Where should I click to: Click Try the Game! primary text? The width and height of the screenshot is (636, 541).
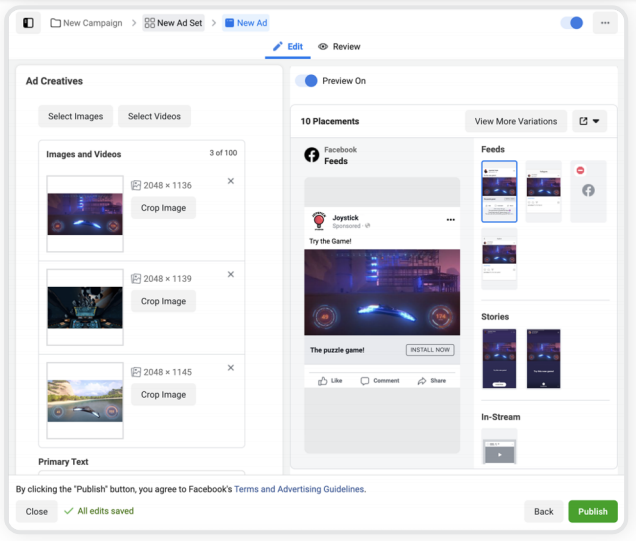pyautogui.click(x=330, y=241)
